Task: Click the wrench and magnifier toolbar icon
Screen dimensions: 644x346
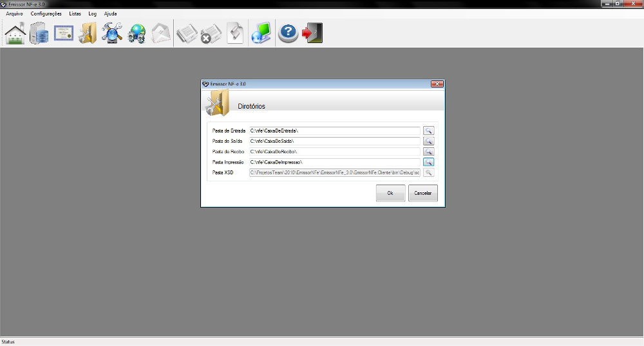Action: (x=112, y=33)
